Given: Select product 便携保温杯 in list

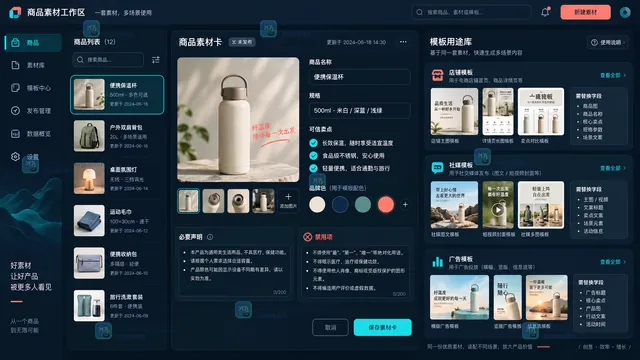Looking at the screenshot, I should (x=117, y=94).
